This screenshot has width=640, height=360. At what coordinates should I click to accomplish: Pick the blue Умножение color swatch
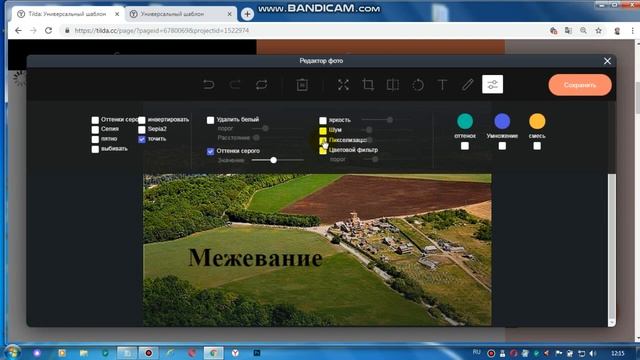(x=502, y=121)
